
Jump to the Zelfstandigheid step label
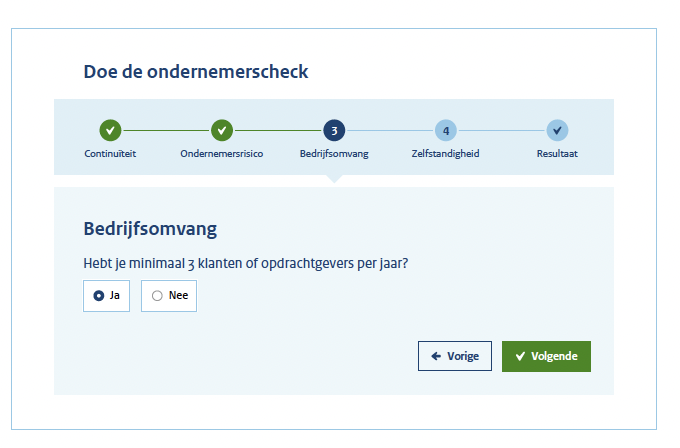445,154
